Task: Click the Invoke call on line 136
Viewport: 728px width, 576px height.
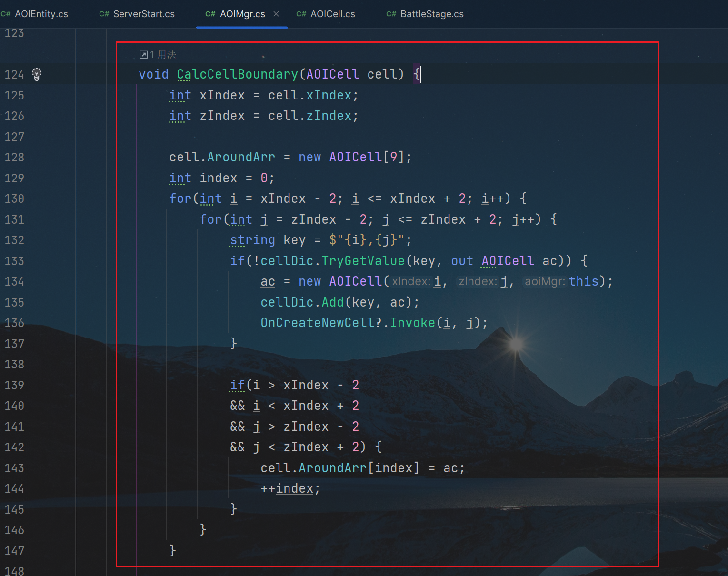Action: (x=412, y=323)
